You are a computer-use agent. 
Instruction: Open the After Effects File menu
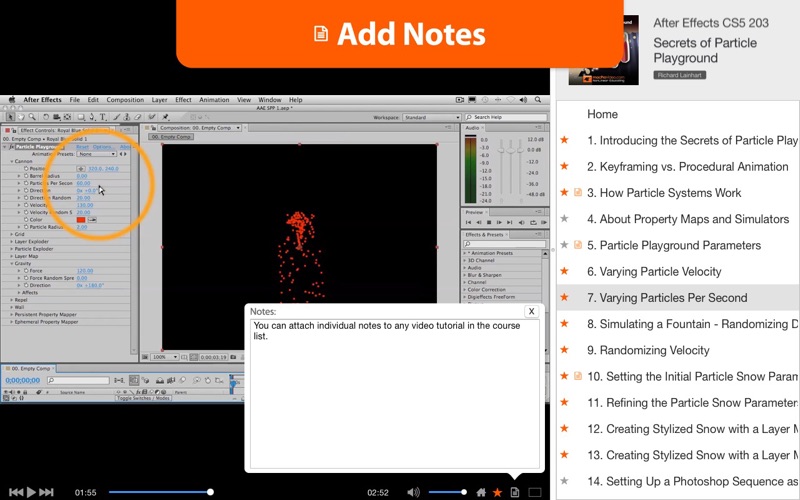click(74, 100)
